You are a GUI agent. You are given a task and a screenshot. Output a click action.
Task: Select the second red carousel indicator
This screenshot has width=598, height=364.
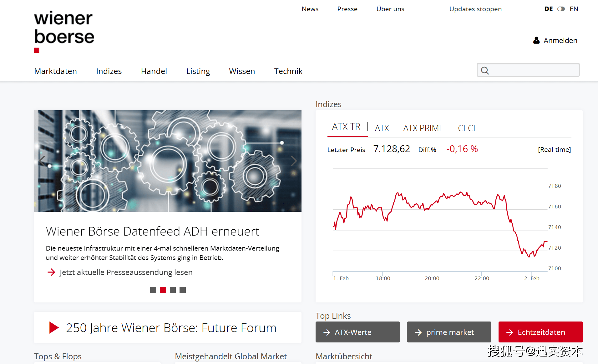pyautogui.click(x=163, y=290)
